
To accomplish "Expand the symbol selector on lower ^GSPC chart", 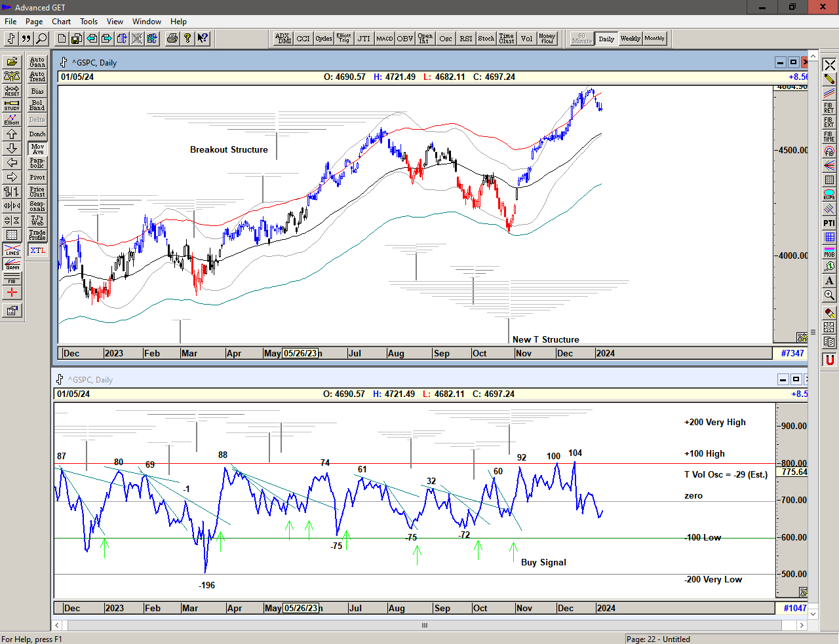I will click(60, 379).
